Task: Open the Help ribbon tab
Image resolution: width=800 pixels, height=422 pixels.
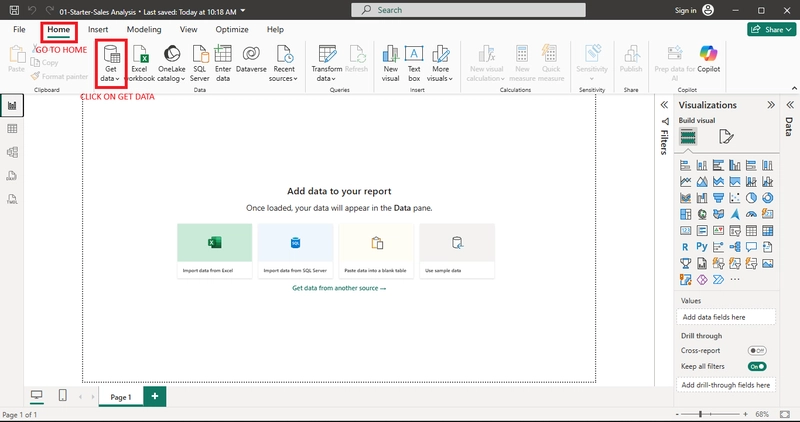Action: click(x=275, y=30)
